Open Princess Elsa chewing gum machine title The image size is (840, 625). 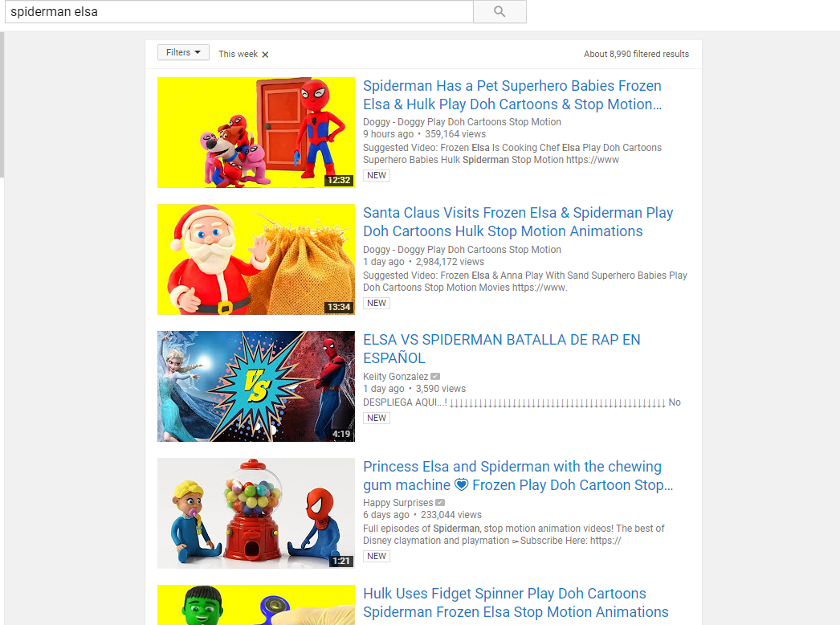coord(517,476)
